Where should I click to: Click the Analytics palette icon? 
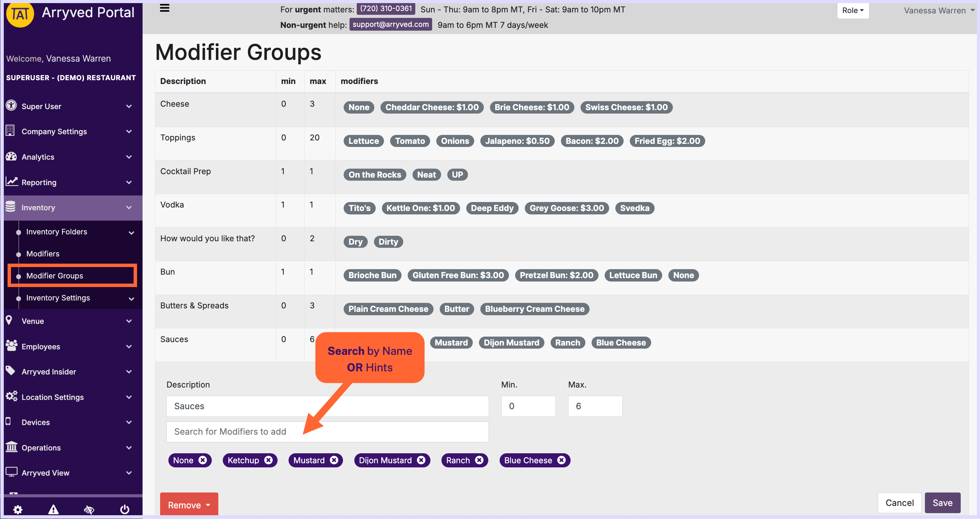point(11,156)
